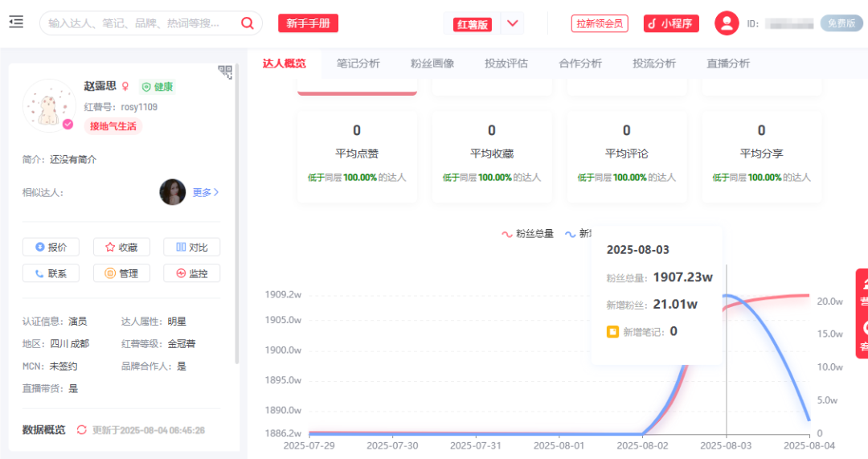Switch to 投流分析 tab

click(654, 64)
